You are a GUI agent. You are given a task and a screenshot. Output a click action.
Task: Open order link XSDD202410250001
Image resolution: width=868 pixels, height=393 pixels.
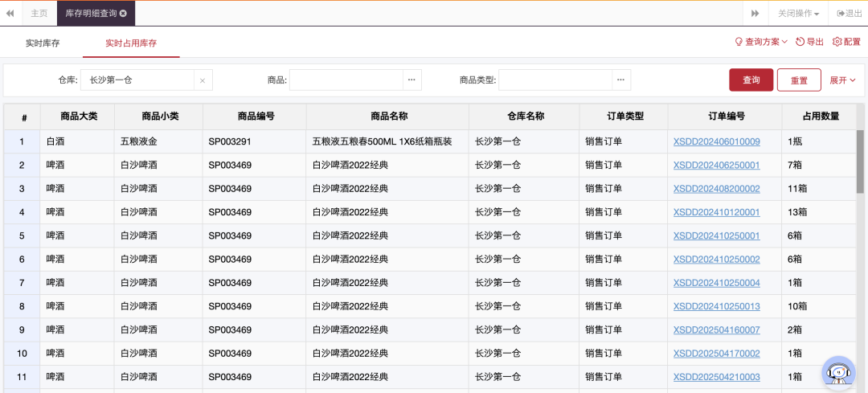click(x=716, y=235)
